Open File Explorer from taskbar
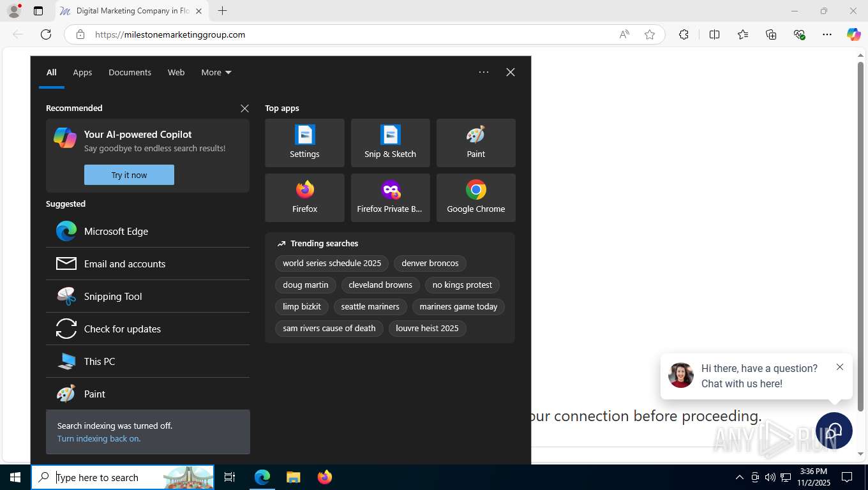 [293, 477]
